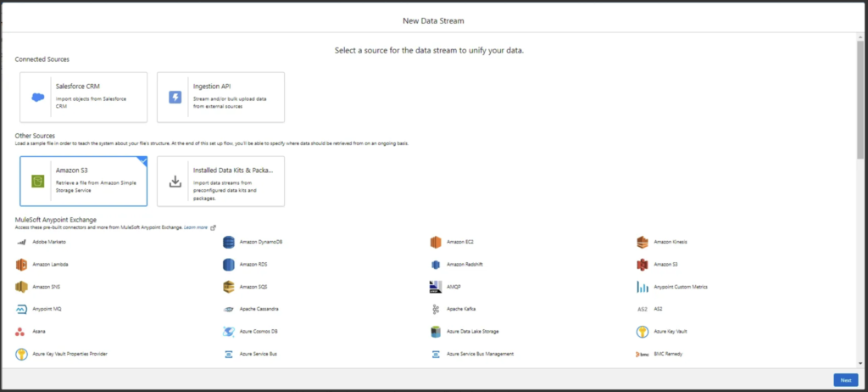Screen dimensions: 868x392
Task: Open the BMC Remedy connector icon
Action: (x=643, y=354)
